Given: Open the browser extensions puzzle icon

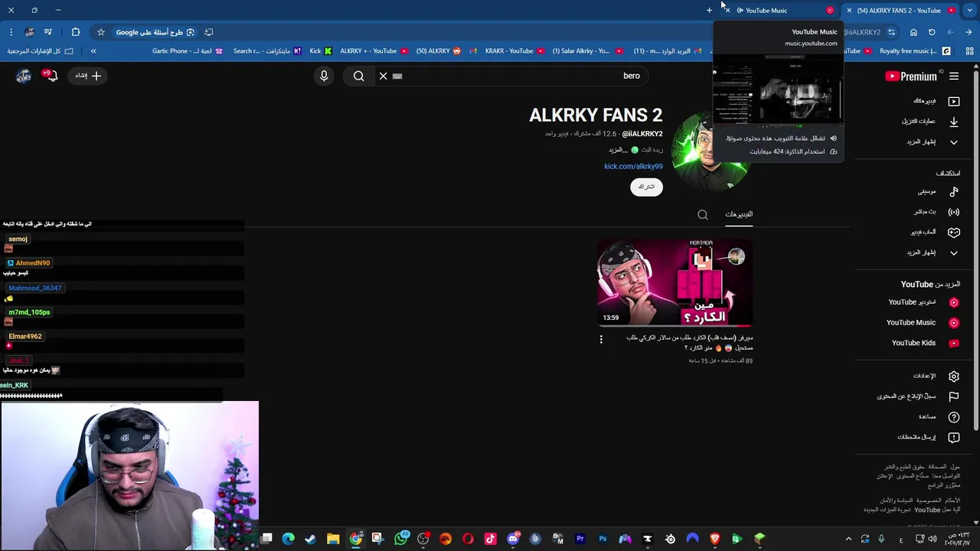Looking at the screenshot, I should click(x=75, y=32).
